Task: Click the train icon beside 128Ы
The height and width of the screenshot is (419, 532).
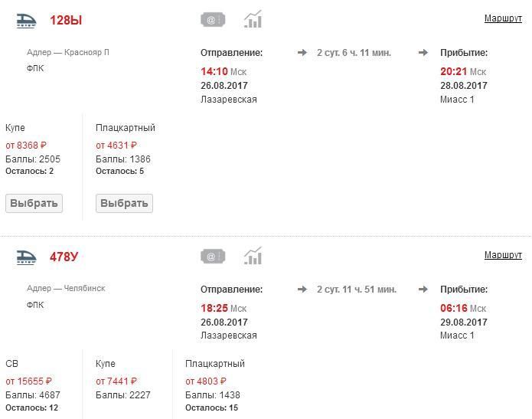Action: pyautogui.click(x=27, y=21)
